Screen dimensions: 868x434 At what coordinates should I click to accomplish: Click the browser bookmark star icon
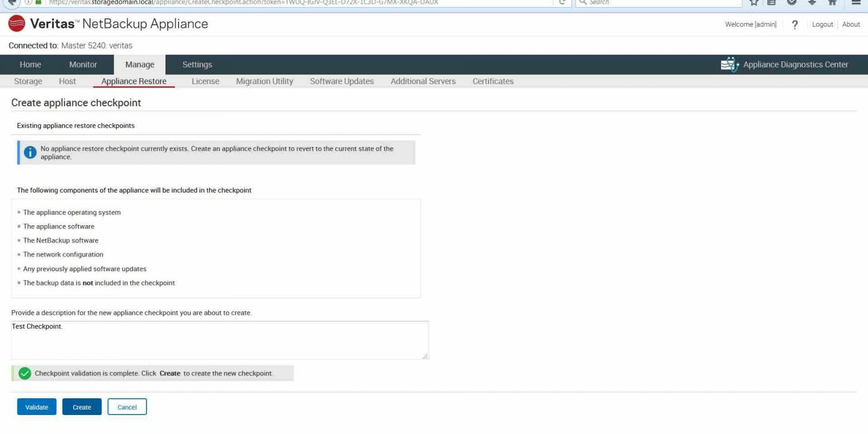(754, 2)
